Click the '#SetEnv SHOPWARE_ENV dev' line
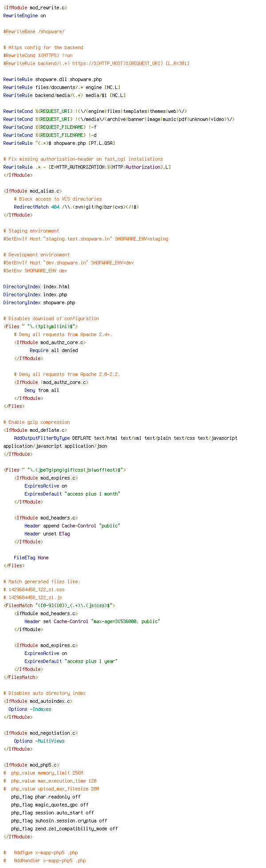Image resolution: width=266 pixels, height=868 pixels. click(35, 271)
